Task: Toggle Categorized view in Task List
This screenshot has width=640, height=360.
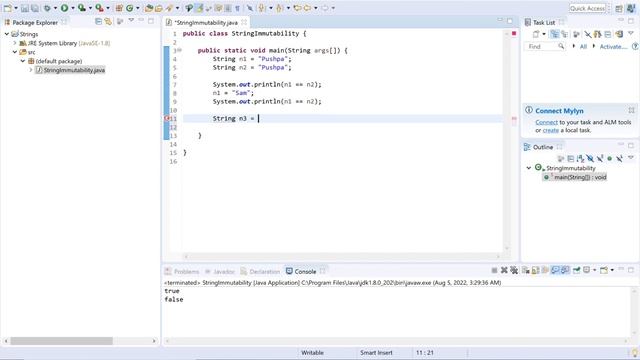Action: 554,34
